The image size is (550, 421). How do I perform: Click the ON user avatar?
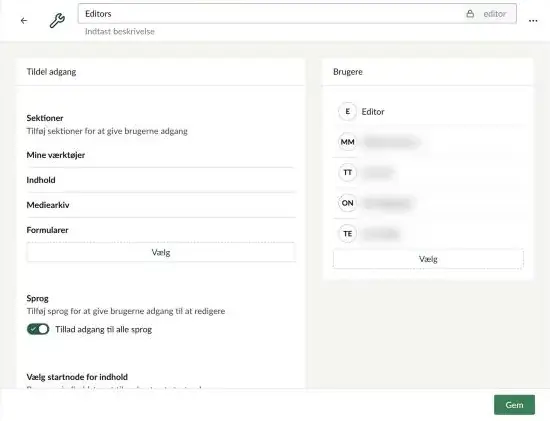coord(347,203)
